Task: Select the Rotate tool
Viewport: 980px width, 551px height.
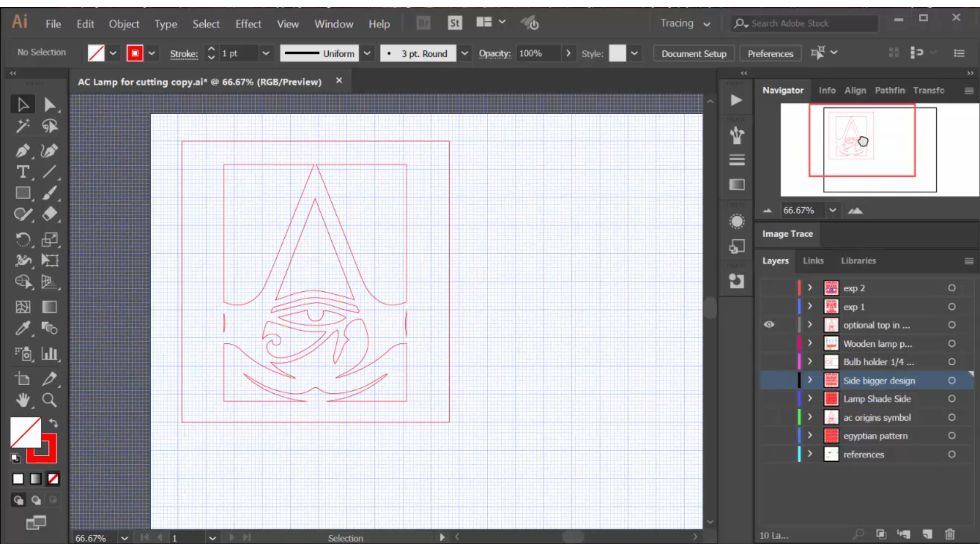Action: coord(22,239)
